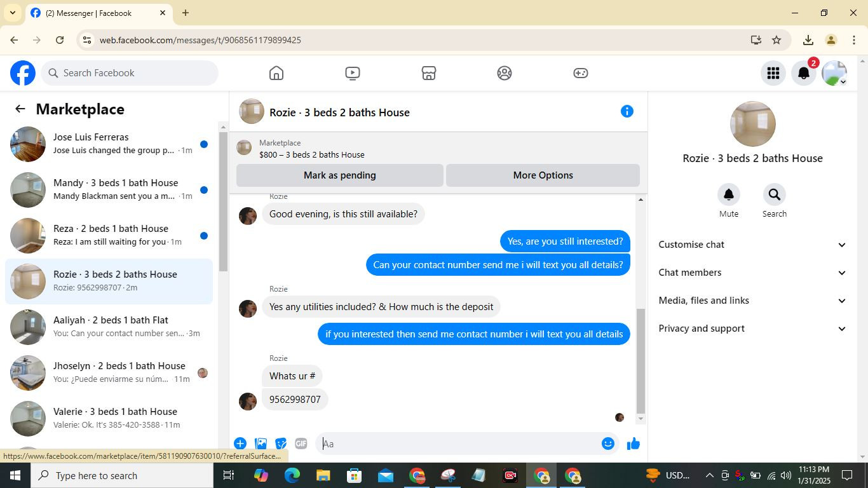
Task: Open the Video tab icon
Action: pos(353,73)
